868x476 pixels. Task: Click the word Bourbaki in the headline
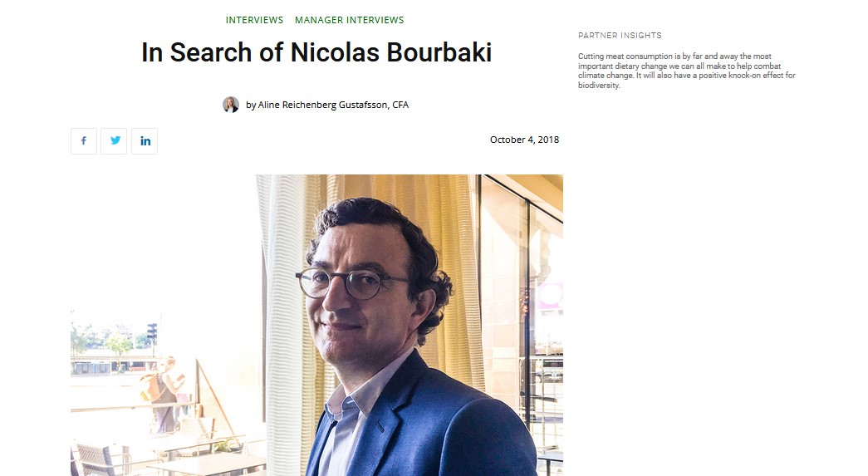coord(439,52)
